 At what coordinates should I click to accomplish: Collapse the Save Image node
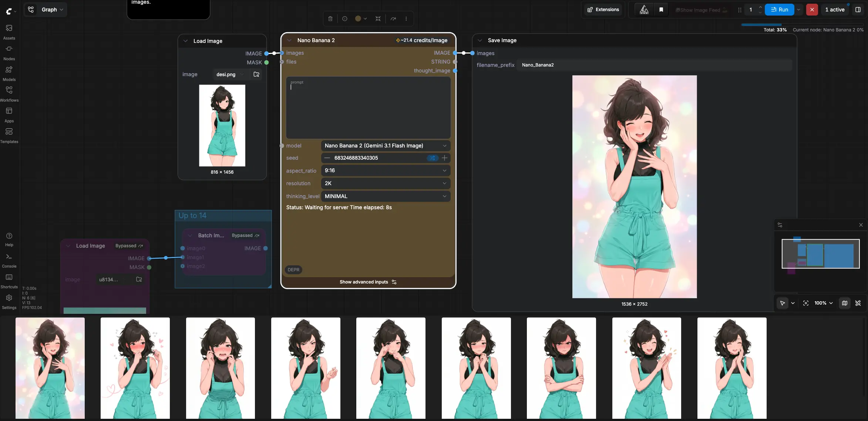point(480,40)
